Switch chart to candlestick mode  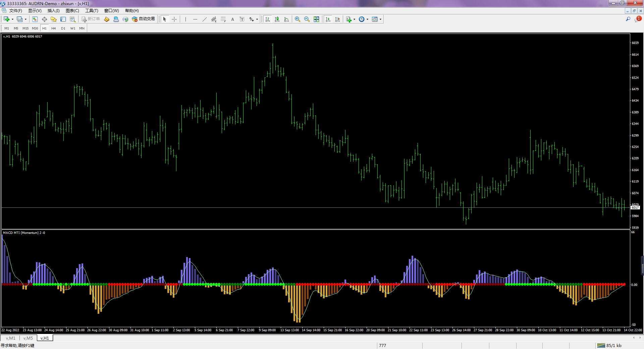(x=277, y=19)
